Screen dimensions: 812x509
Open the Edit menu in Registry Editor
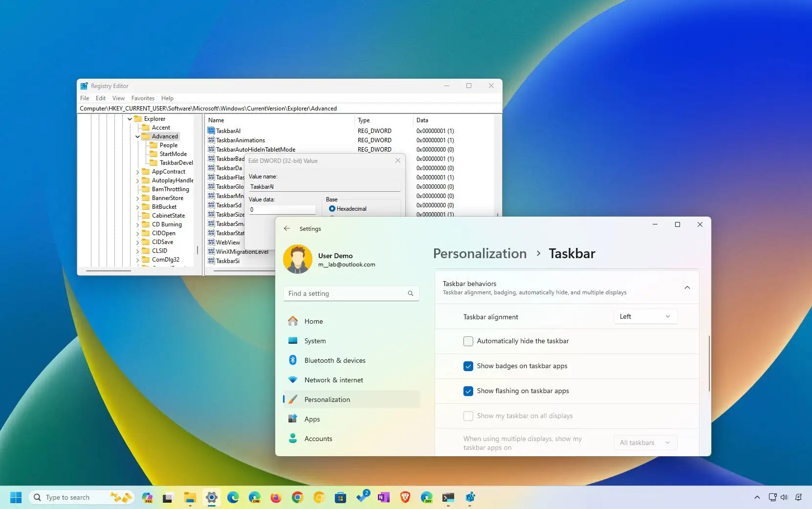pyautogui.click(x=100, y=98)
